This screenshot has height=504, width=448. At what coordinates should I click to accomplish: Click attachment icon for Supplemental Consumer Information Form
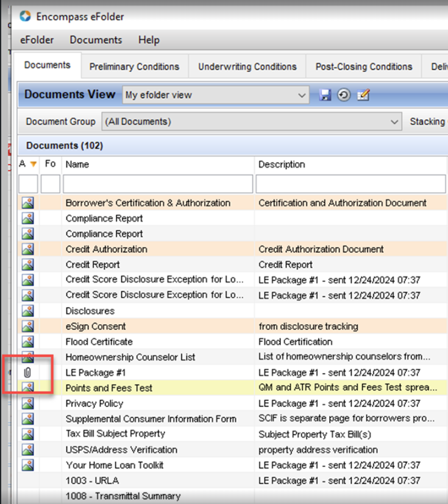[x=28, y=419]
